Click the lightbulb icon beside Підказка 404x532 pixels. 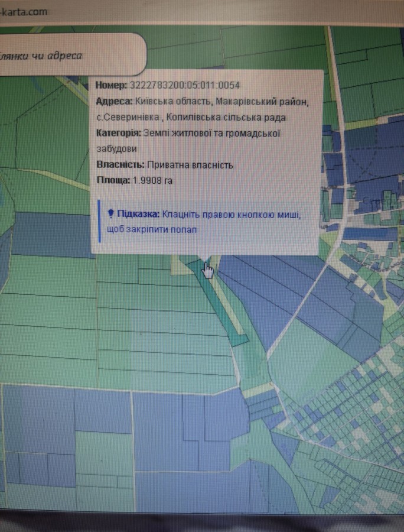click(x=110, y=214)
